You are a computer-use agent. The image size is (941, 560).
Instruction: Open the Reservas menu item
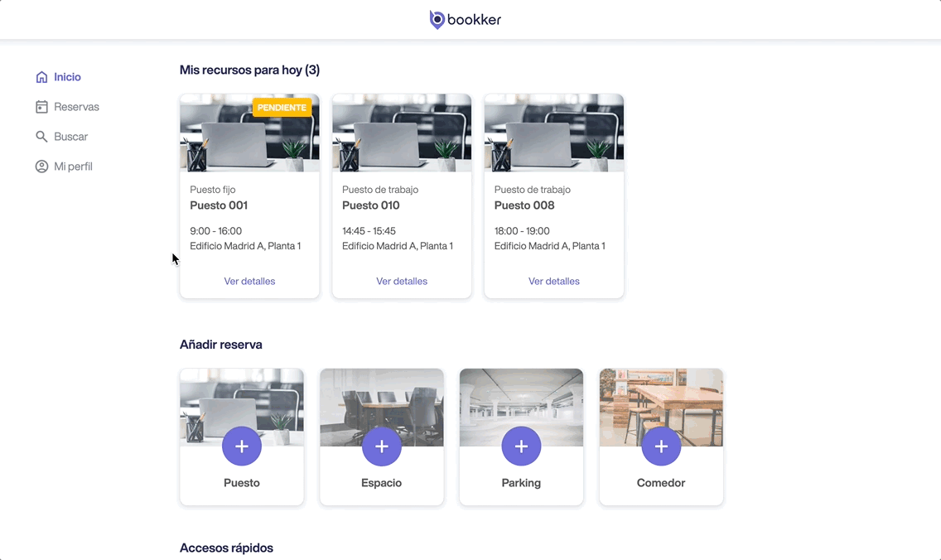(76, 107)
